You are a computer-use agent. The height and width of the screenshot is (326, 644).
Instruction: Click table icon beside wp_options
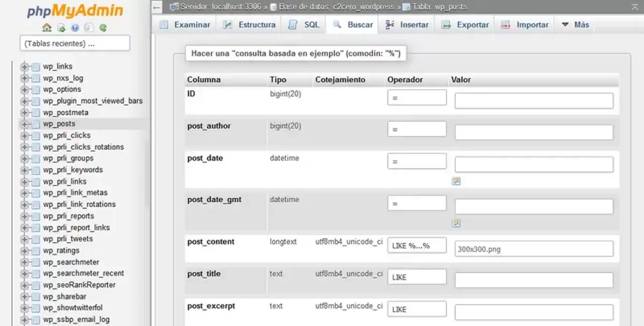[35, 90]
